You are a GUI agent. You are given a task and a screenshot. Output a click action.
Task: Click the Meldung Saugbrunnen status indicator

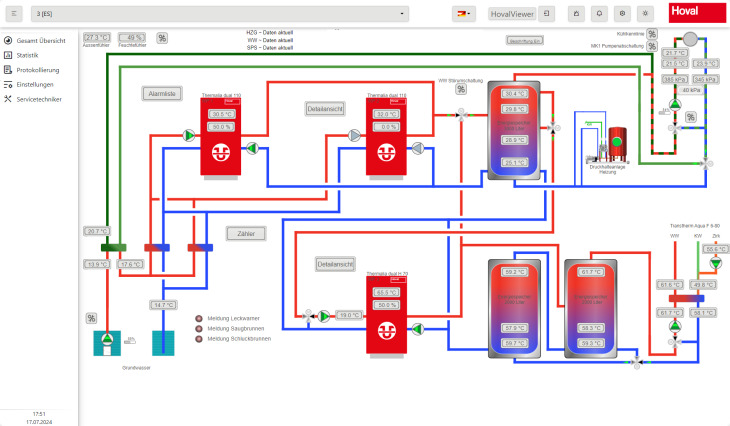pyautogui.click(x=199, y=328)
